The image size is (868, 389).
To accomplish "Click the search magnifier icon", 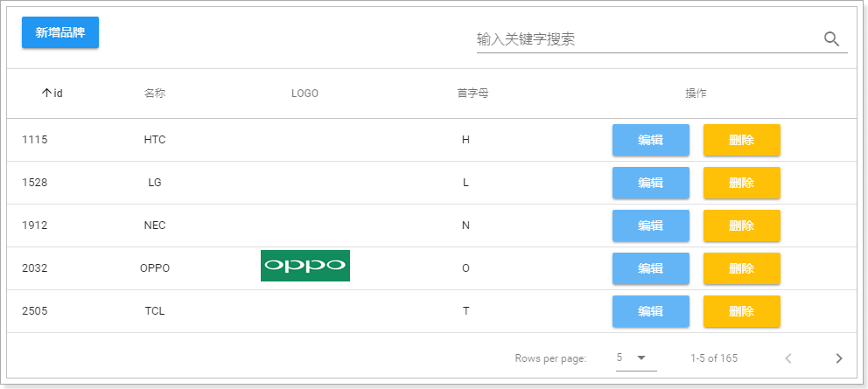I will pyautogui.click(x=831, y=39).
